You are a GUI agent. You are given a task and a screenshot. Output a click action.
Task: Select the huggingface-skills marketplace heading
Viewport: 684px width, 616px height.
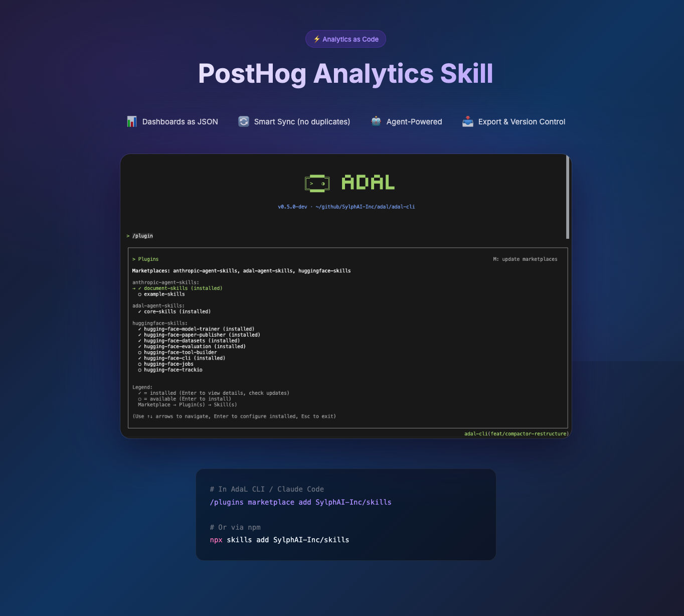pyautogui.click(x=159, y=324)
